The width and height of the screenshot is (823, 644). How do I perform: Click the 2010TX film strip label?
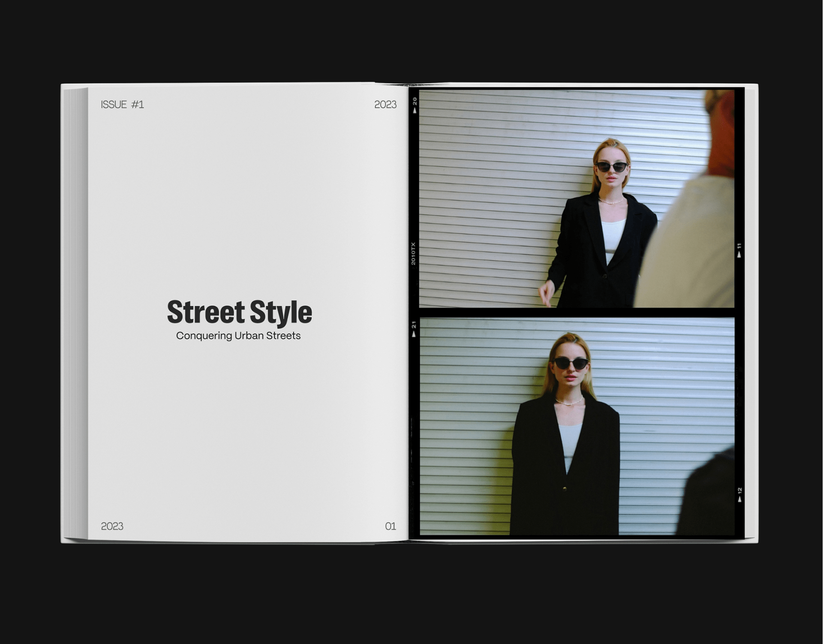(x=413, y=253)
